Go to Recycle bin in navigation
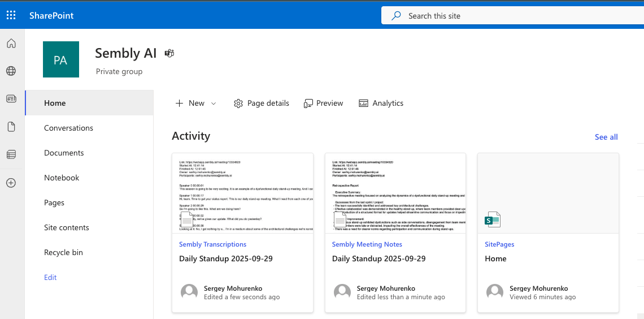644x319 pixels. pos(63,252)
